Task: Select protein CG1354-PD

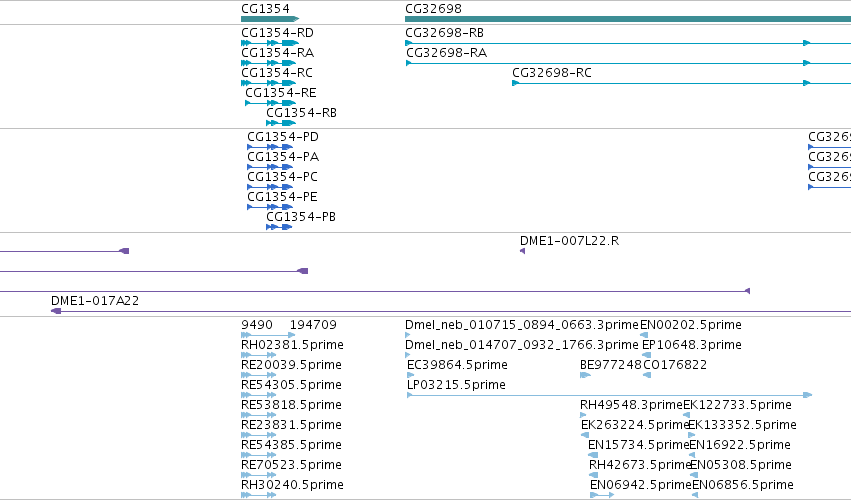Action: click(283, 137)
